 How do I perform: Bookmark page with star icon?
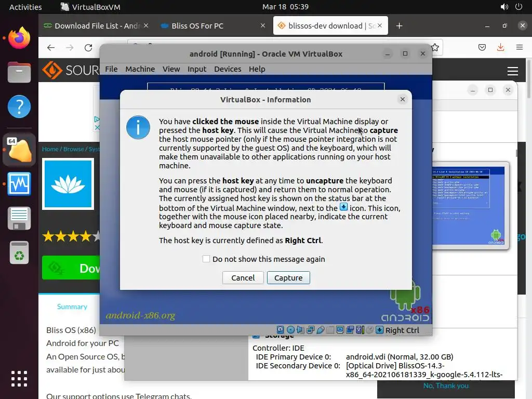tap(435, 47)
